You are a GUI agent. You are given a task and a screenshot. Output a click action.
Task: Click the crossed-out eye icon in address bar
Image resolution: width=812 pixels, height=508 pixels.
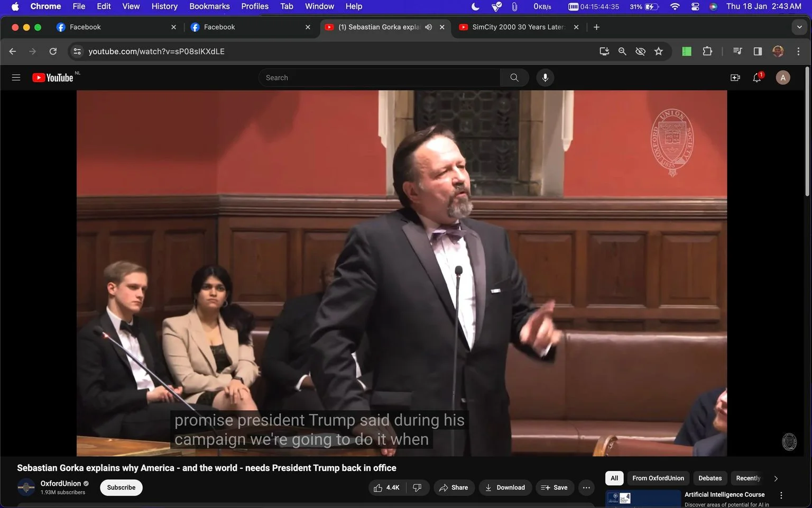(640, 51)
